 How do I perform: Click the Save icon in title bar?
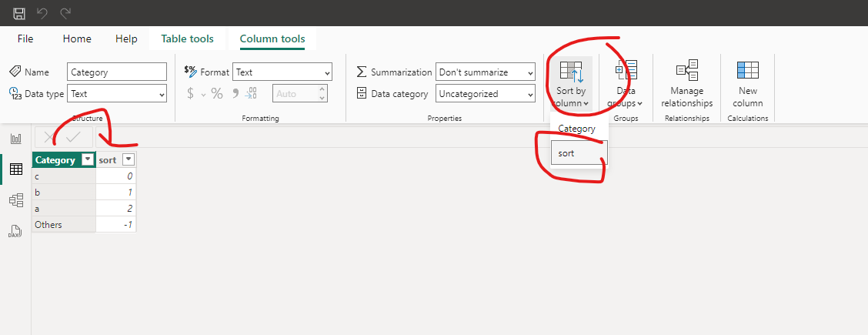[x=19, y=13]
